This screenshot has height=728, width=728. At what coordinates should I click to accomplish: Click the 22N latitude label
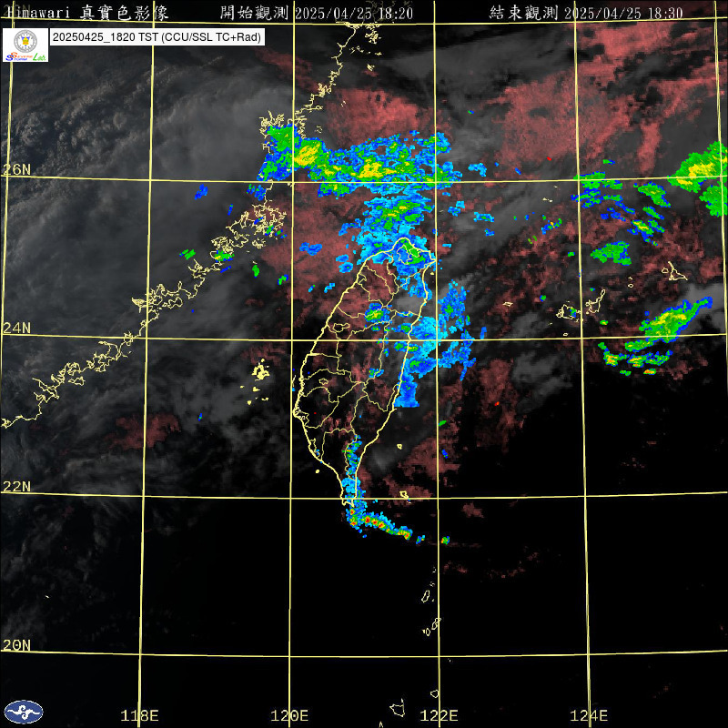[16, 487]
